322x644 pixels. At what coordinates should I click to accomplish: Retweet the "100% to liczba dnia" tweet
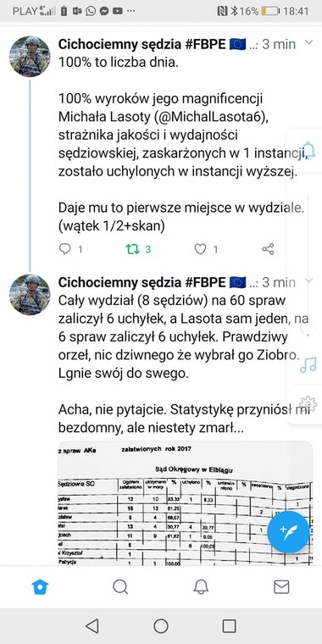coord(133,249)
